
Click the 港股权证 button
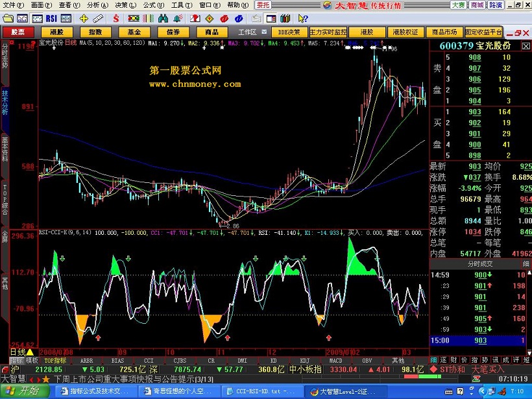tap(405, 32)
